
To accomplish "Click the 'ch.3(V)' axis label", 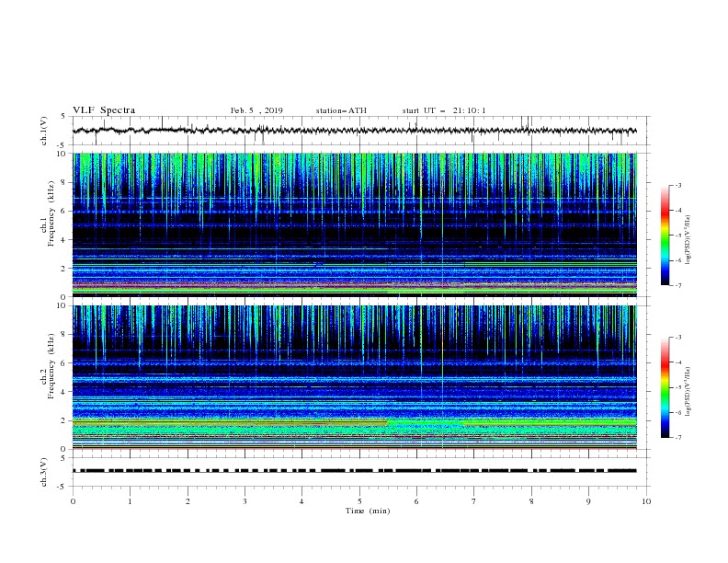I will point(44,472).
